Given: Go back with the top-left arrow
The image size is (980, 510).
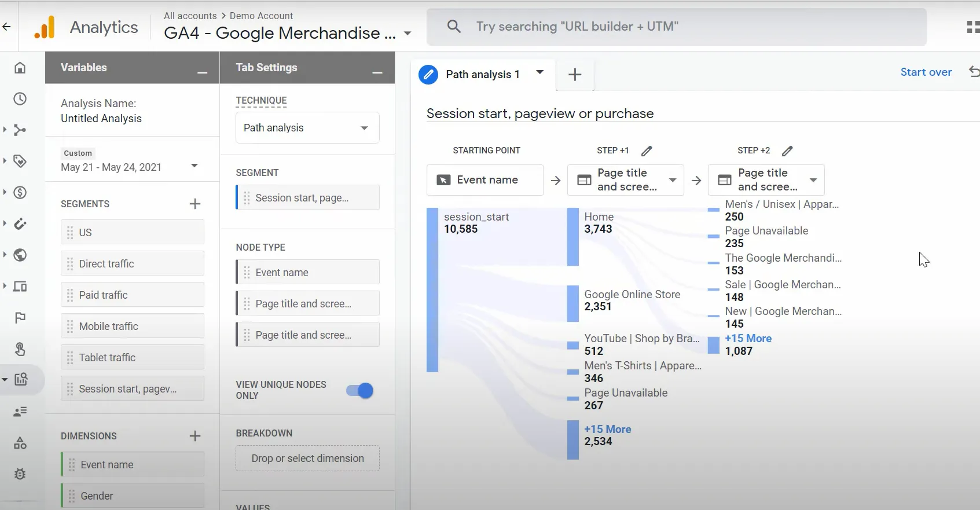Looking at the screenshot, I should 6,27.
